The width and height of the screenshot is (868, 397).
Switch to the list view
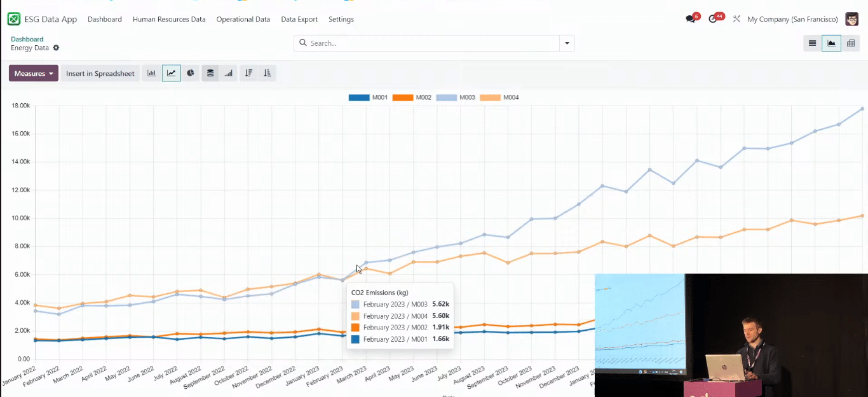point(812,43)
